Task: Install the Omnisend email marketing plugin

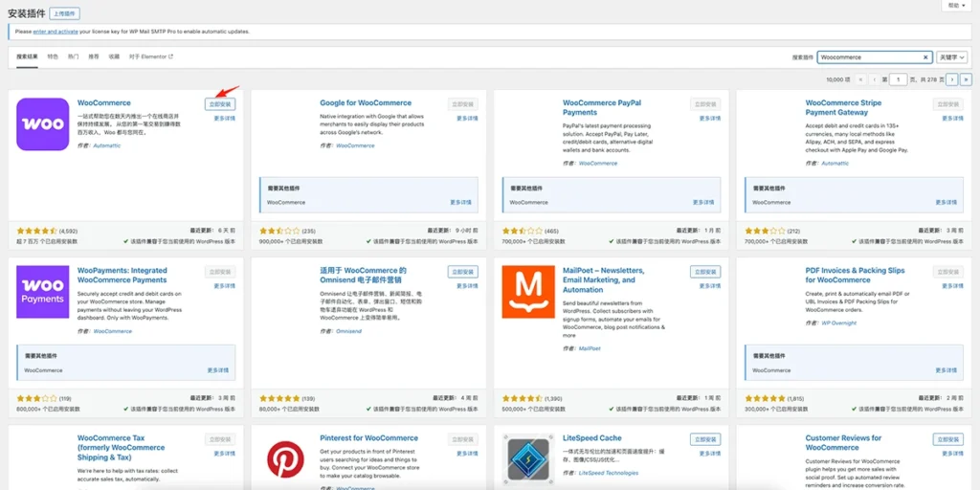Action: click(462, 272)
